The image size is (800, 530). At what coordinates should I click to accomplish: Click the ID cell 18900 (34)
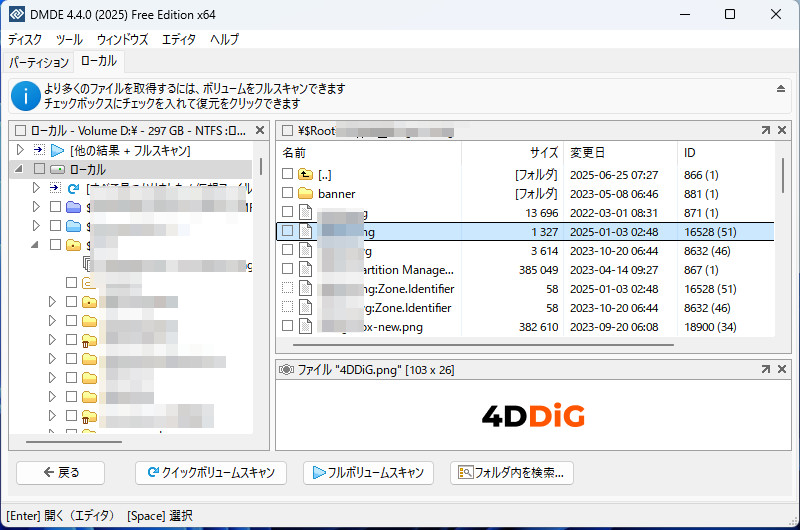710,327
